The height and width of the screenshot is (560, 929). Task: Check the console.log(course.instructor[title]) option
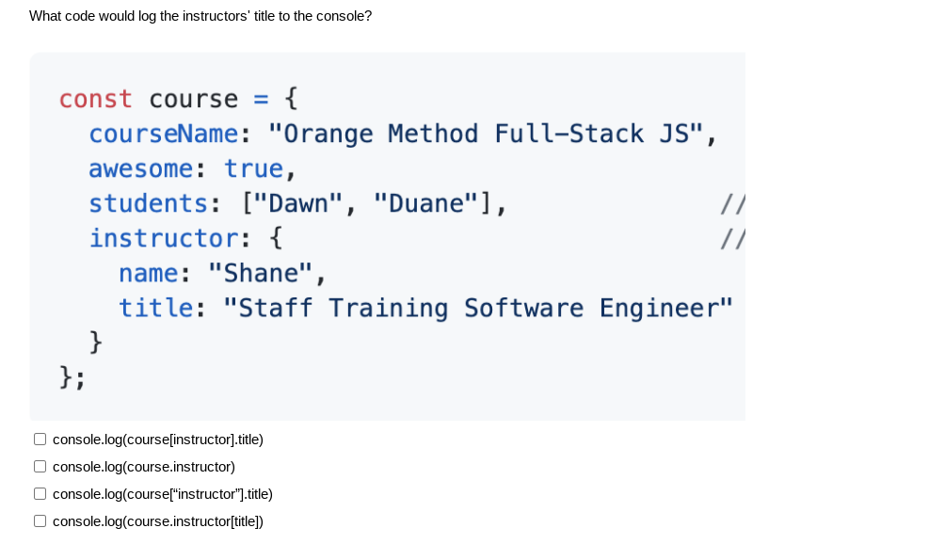pyautogui.click(x=40, y=520)
